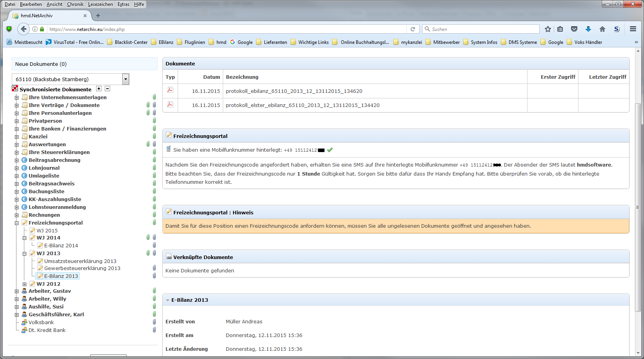The width and height of the screenshot is (644, 359).
Task: Open PDF icon for protokoll_elster_ebilanz document
Action: [x=170, y=104]
